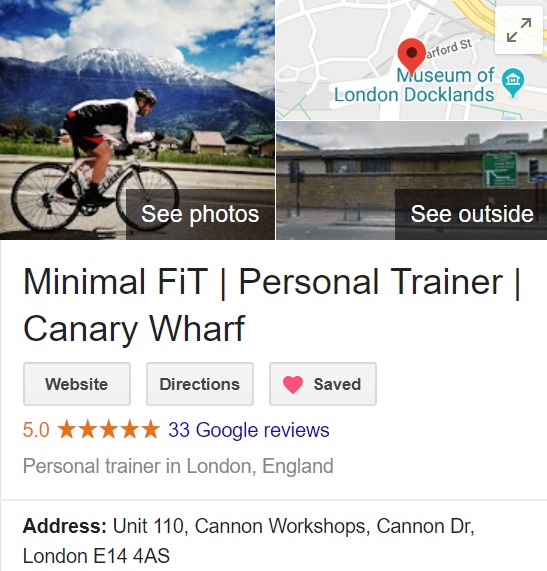The height and width of the screenshot is (571, 547).
Task: Expand the map with the arrows icon
Action: click(x=519, y=31)
